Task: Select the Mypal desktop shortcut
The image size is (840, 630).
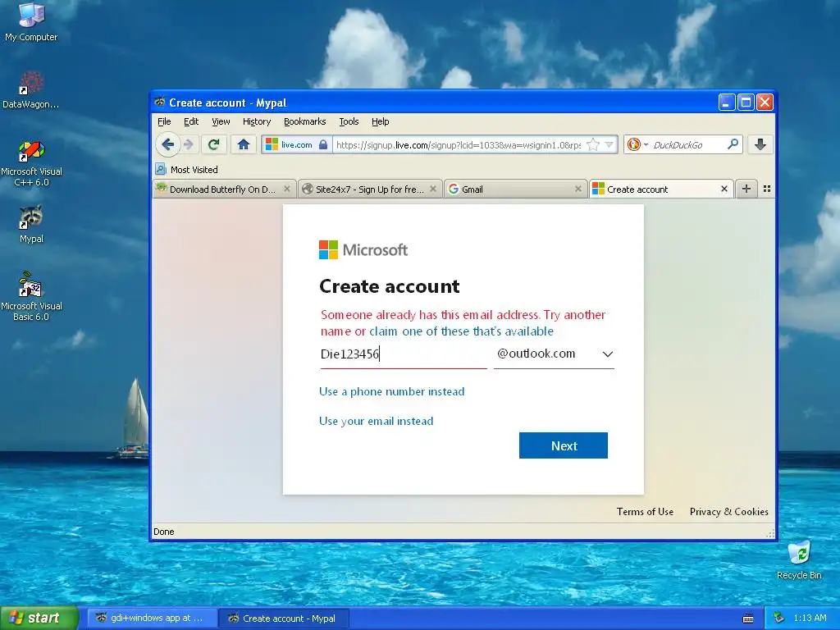Action: pos(31,225)
